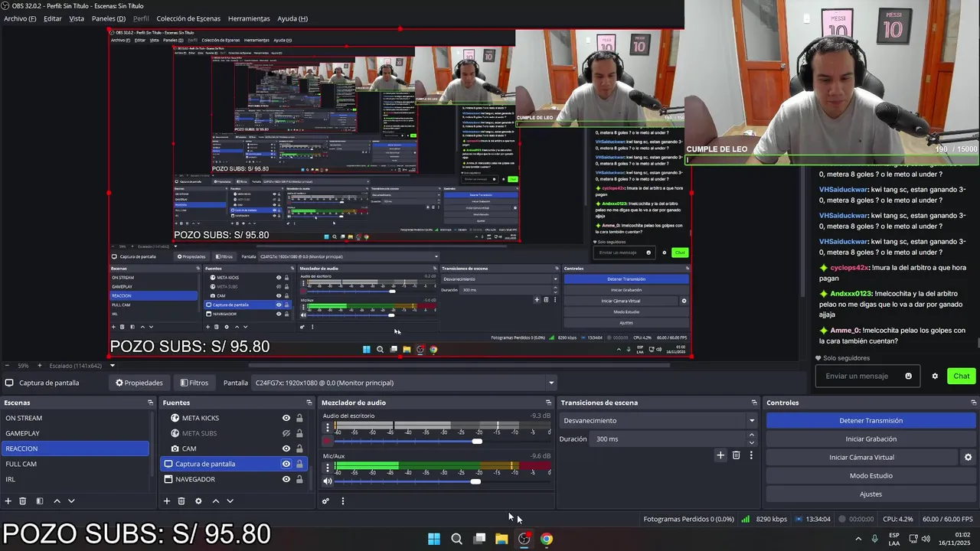Show the META SUBS source
The width and height of the screenshot is (980, 551).
(286, 433)
